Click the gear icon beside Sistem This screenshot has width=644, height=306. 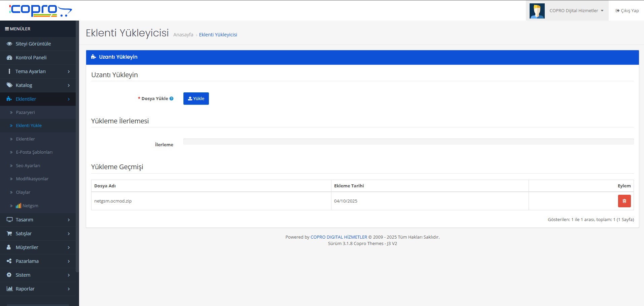point(9,275)
